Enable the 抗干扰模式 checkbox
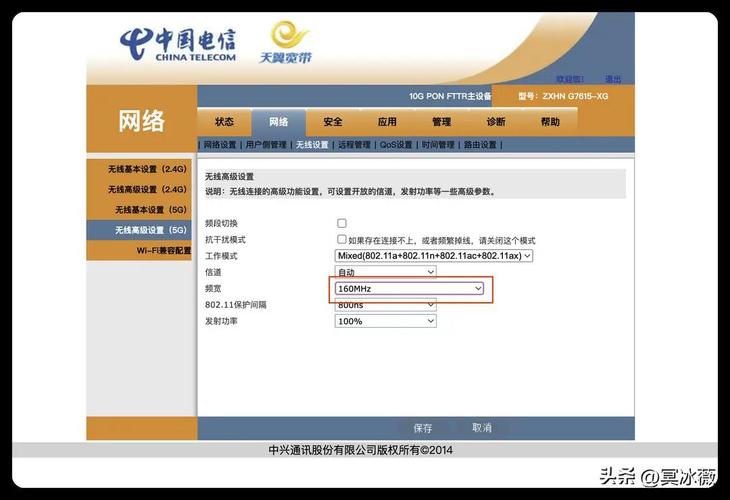The image size is (730, 500). 342,239
